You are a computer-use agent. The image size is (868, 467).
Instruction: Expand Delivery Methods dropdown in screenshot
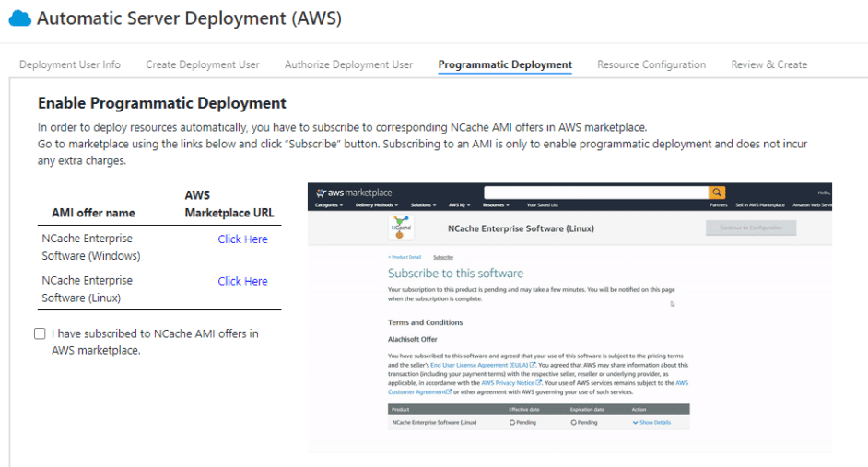click(377, 205)
